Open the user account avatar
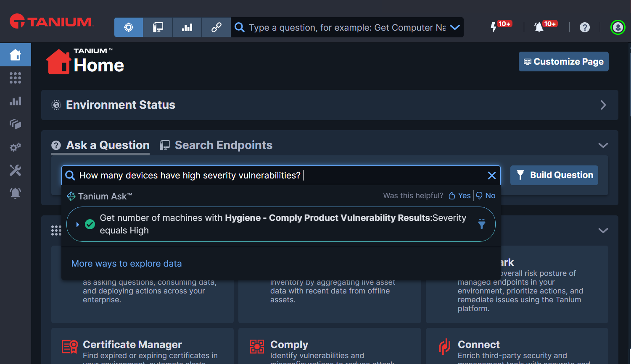The height and width of the screenshot is (364, 631). pyautogui.click(x=618, y=27)
